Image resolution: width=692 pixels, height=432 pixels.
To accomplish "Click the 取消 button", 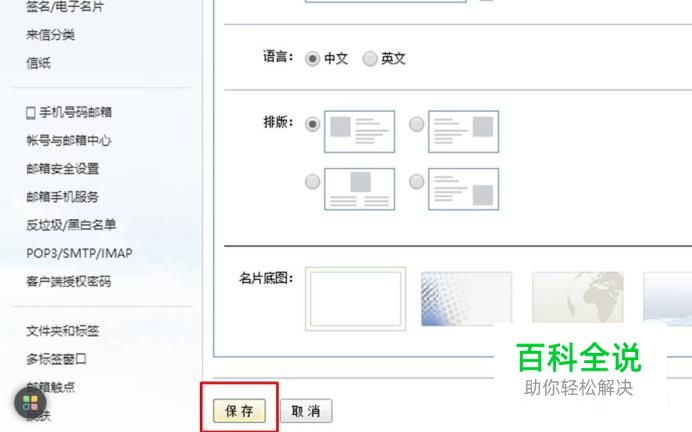I will point(306,411).
